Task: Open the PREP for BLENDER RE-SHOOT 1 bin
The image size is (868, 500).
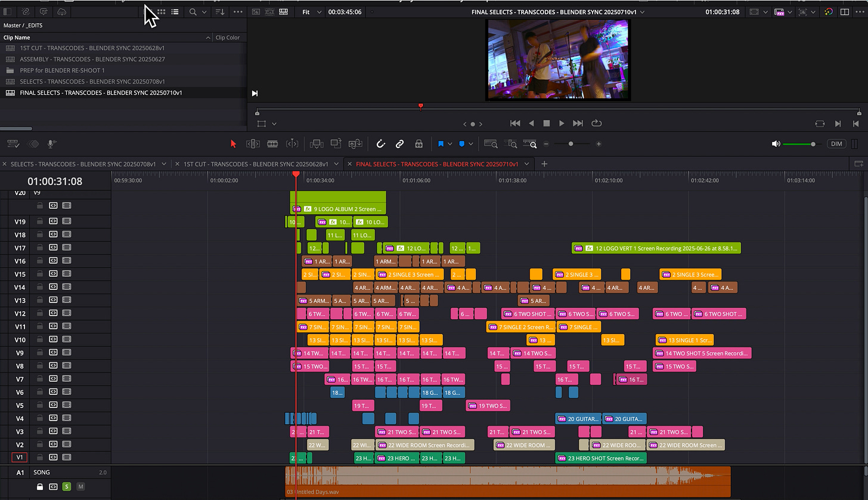Action: tap(62, 70)
